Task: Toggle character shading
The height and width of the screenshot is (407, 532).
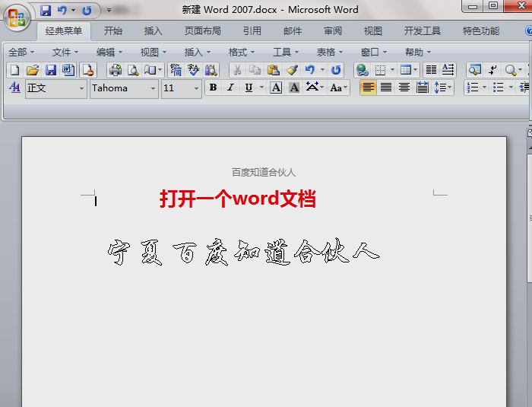Action: 294,88
